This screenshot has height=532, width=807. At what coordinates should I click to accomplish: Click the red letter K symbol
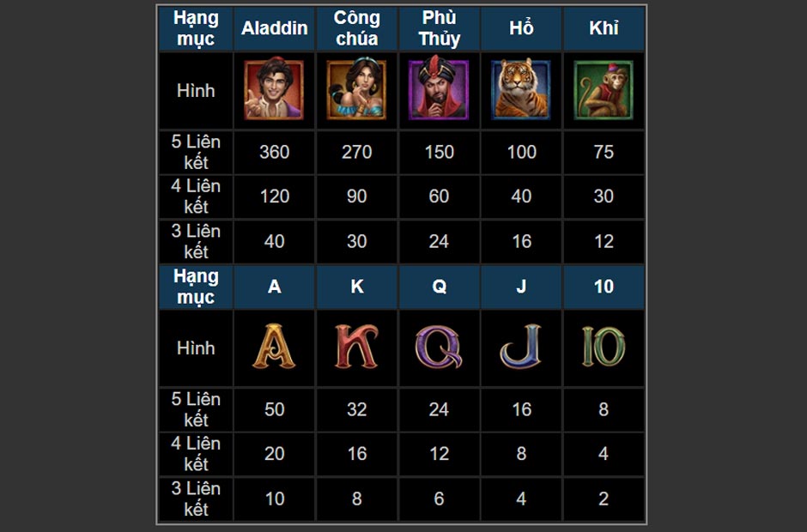click(356, 347)
